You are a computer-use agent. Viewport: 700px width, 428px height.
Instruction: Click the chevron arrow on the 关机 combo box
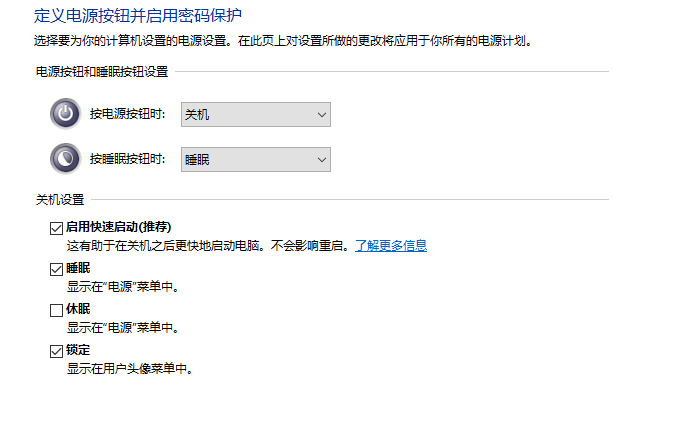click(321, 115)
